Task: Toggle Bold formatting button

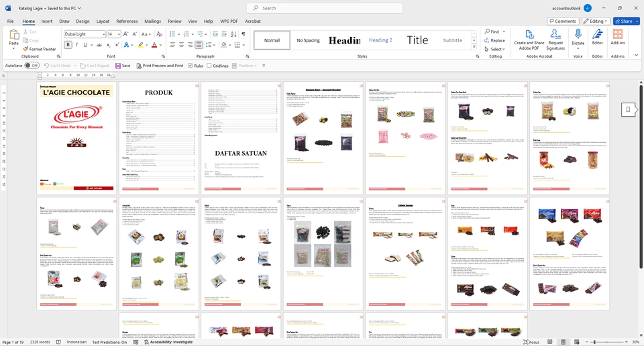Action: coord(68,45)
